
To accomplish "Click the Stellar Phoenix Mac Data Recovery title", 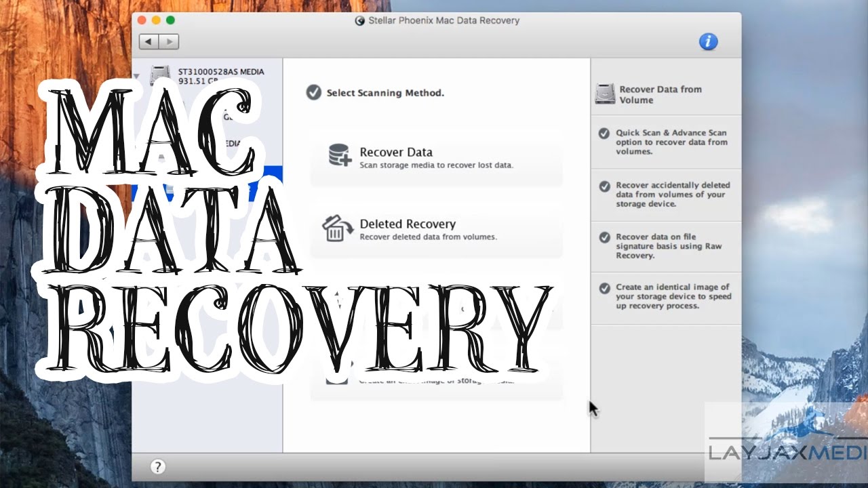I will [443, 20].
